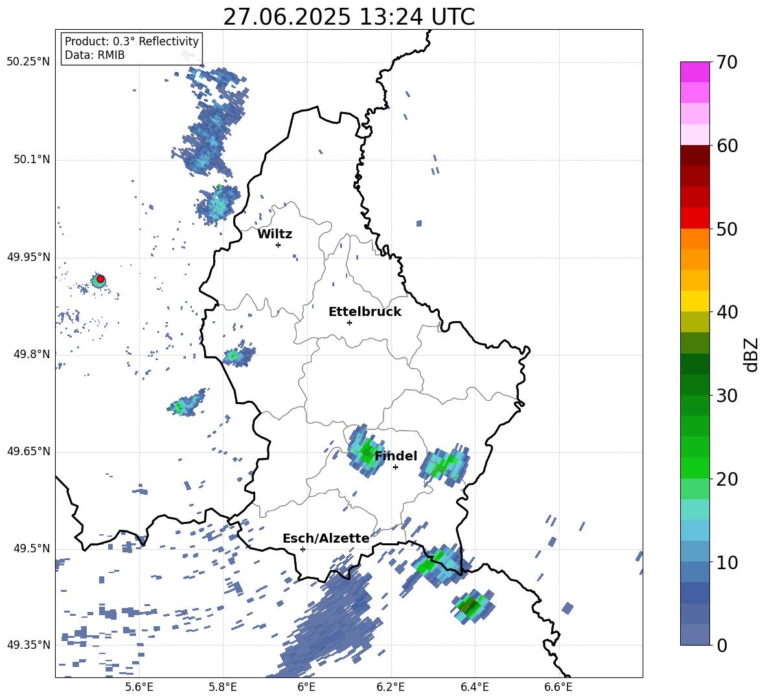Click the 60 value on colorbar

coord(727,146)
